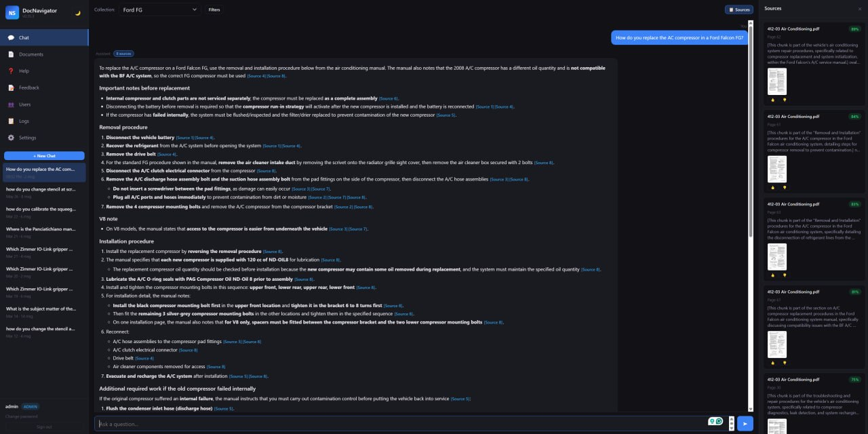
Task: Thumbs down the 84% match source
Action: pyautogui.click(x=785, y=187)
